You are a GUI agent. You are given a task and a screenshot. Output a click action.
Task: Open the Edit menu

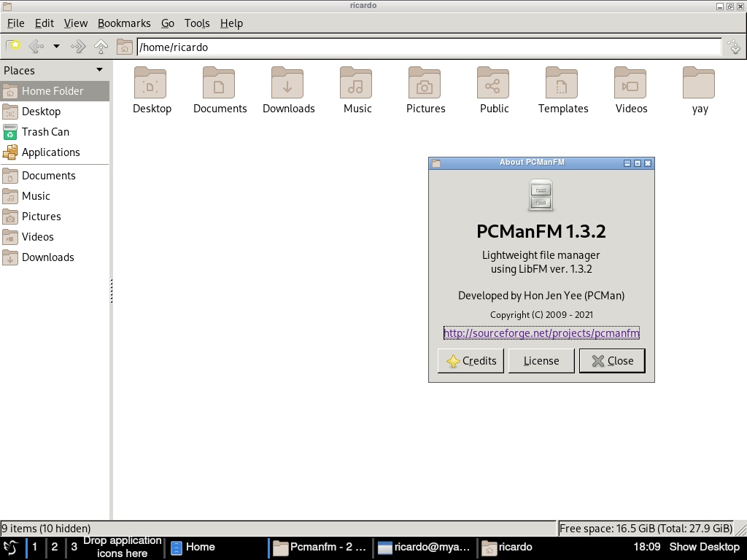(44, 23)
